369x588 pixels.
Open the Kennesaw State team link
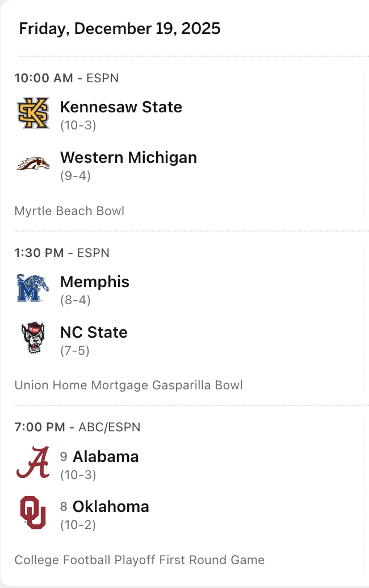[x=121, y=107]
